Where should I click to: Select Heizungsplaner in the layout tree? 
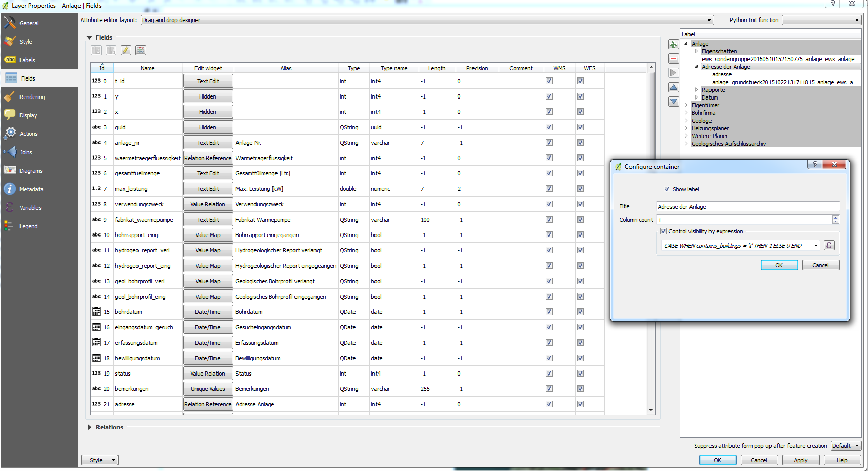pos(710,128)
